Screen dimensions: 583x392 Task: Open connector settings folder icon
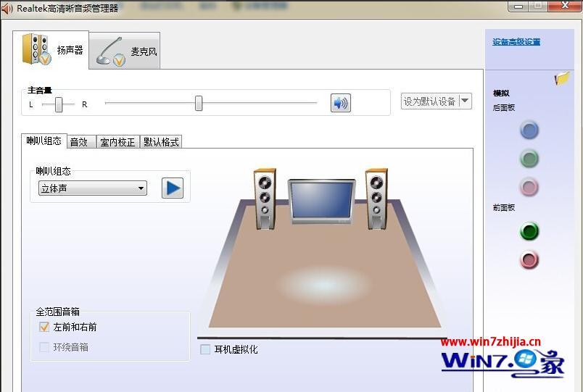(562, 78)
